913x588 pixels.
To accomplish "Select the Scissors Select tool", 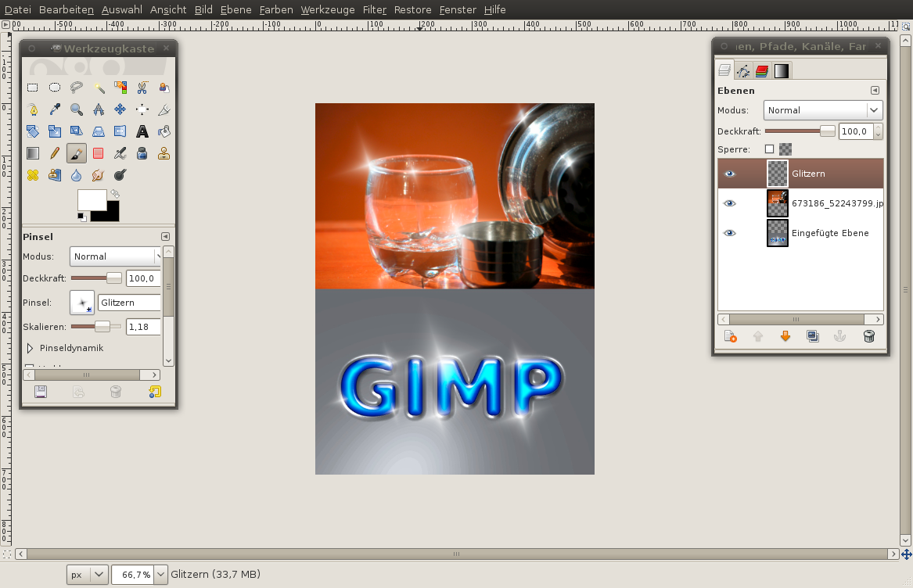I will pyautogui.click(x=142, y=88).
